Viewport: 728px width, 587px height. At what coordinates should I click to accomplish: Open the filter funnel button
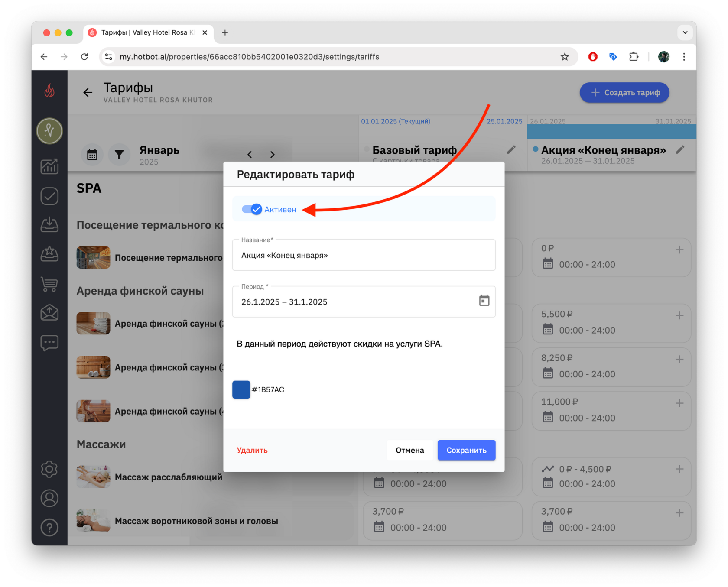[x=119, y=155]
